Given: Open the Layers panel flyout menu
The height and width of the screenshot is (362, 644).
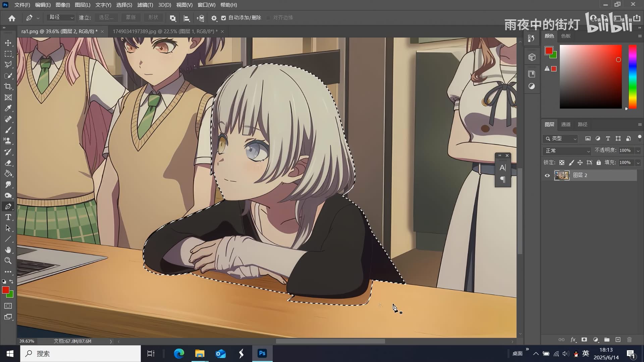Looking at the screenshot, I should click(x=639, y=124).
